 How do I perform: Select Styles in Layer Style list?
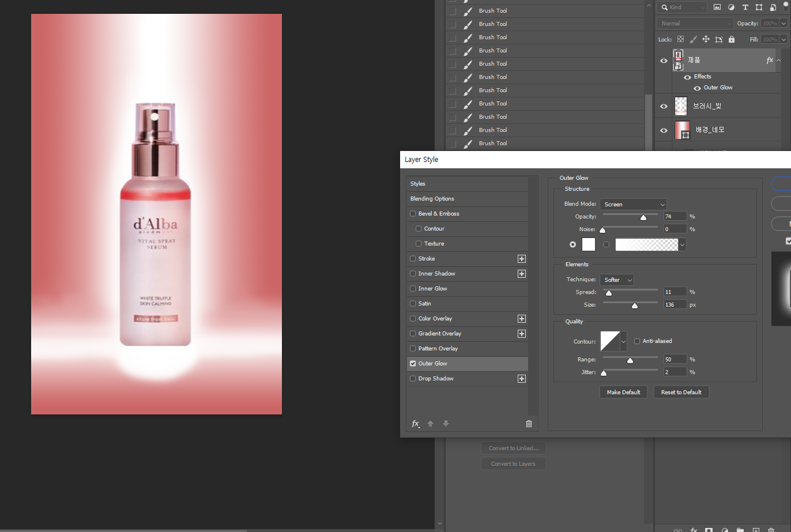point(467,184)
